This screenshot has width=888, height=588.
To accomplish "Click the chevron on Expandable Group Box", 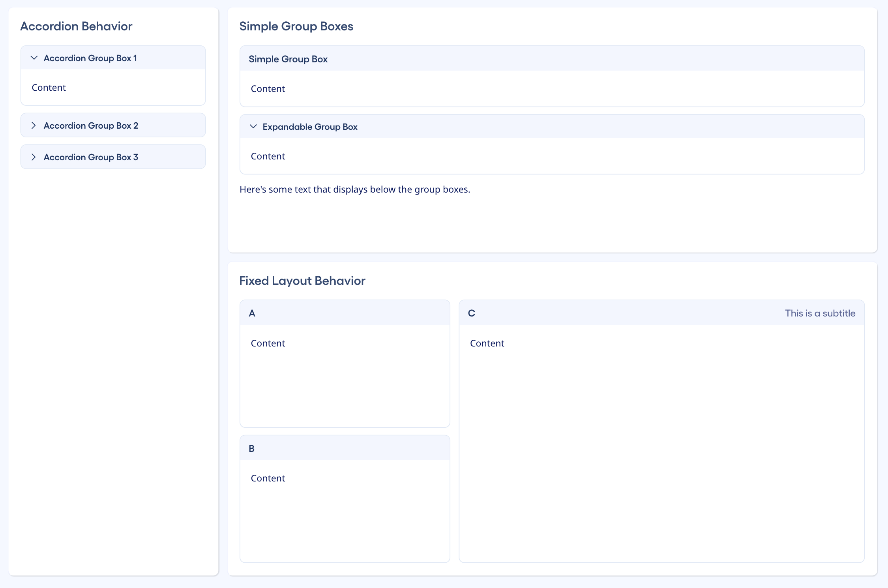I will point(253,127).
